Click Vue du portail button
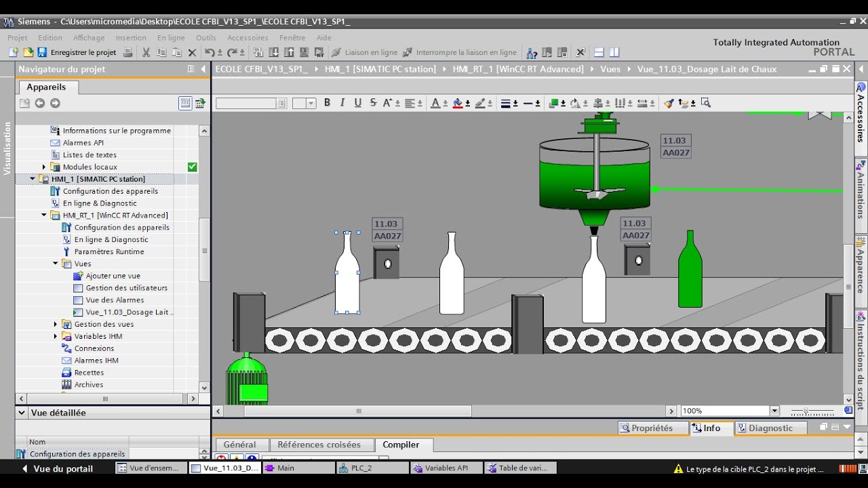 click(57, 468)
